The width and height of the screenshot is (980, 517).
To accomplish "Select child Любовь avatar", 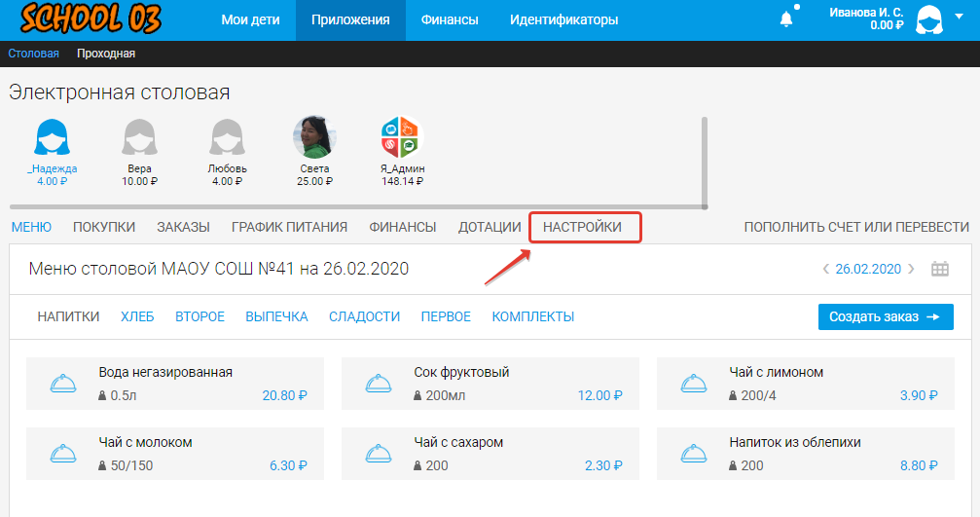I will tap(227, 138).
